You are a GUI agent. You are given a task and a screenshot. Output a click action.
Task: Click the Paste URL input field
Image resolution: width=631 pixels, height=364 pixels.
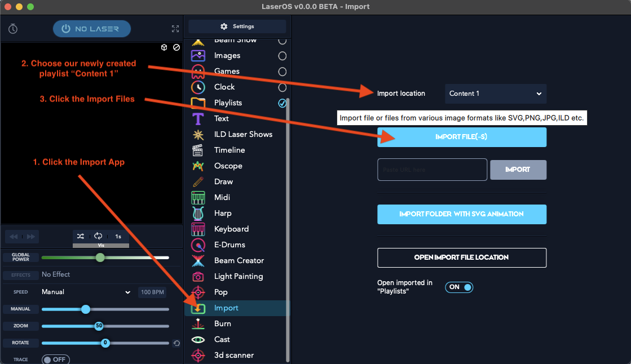coord(432,170)
